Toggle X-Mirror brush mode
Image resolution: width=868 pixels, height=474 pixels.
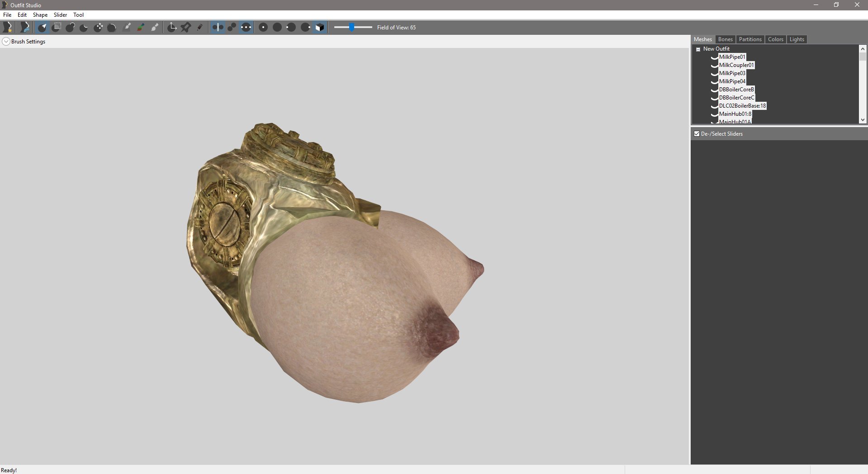point(218,27)
